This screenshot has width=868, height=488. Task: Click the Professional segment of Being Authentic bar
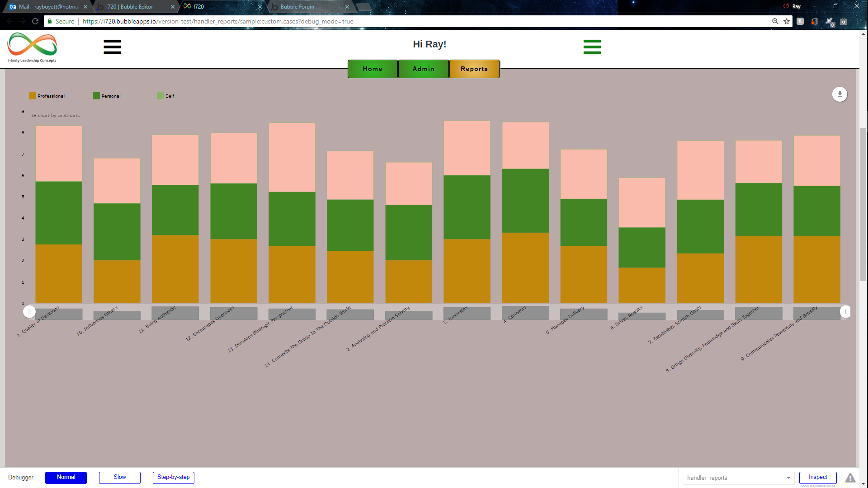coord(175,269)
